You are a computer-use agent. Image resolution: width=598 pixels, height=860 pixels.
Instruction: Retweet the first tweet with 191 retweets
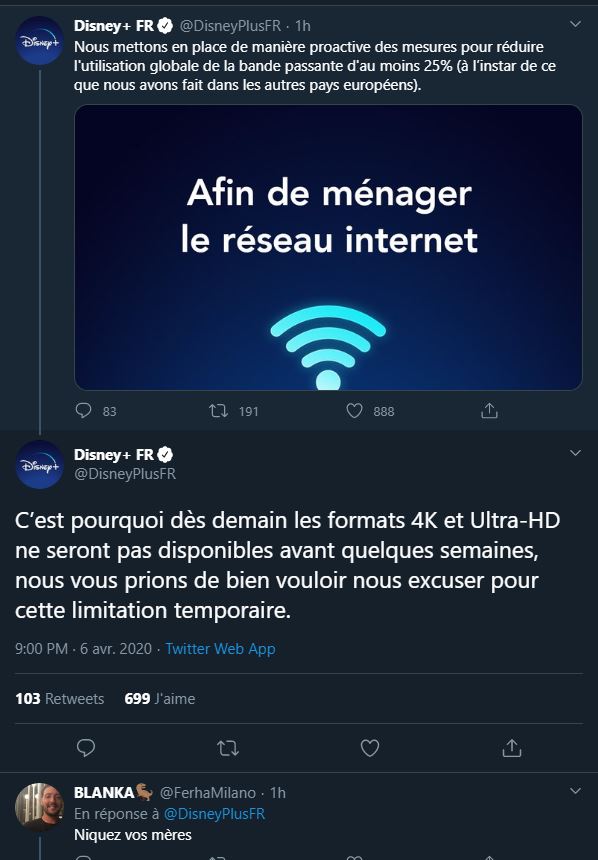tap(219, 411)
